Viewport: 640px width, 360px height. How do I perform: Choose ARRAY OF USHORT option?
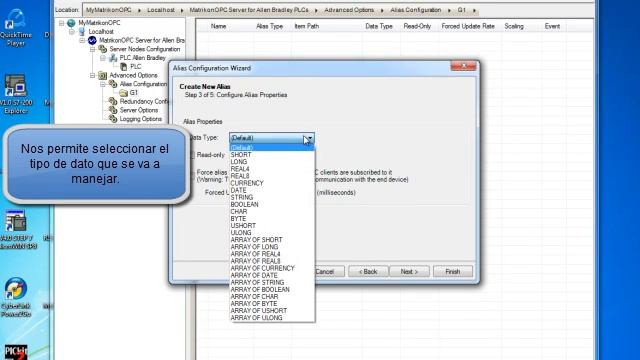[x=272, y=311]
